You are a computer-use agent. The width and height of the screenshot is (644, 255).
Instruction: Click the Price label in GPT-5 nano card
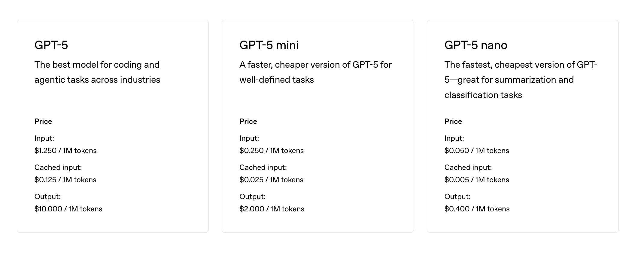(x=453, y=121)
